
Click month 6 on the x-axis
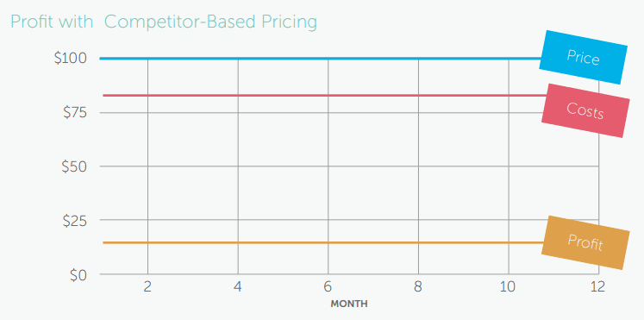[328, 286]
